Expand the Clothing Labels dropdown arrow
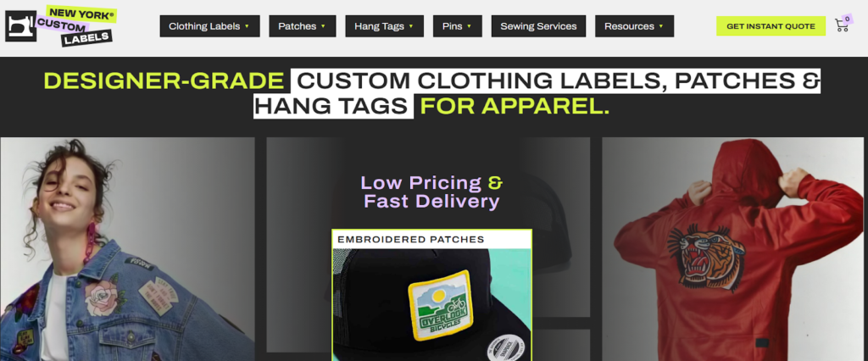868x361 pixels. pyautogui.click(x=247, y=26)
